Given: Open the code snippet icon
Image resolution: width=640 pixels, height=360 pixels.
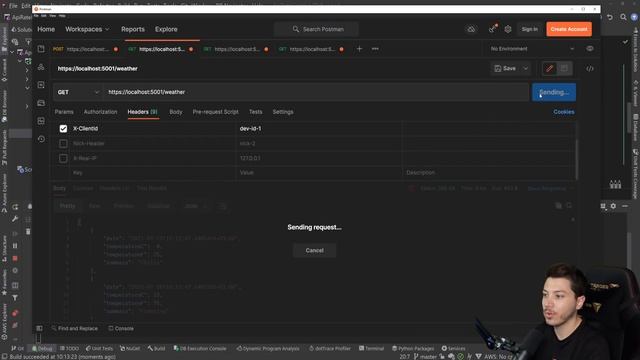Looking at the screenshot, I should pyautogui.click(x=590, y=69).
